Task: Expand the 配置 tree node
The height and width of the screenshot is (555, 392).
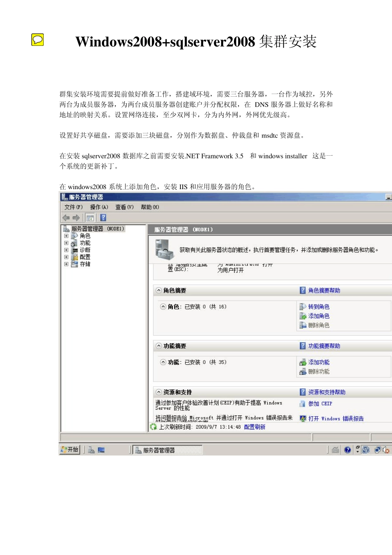Action: click(x=66, y=257)
